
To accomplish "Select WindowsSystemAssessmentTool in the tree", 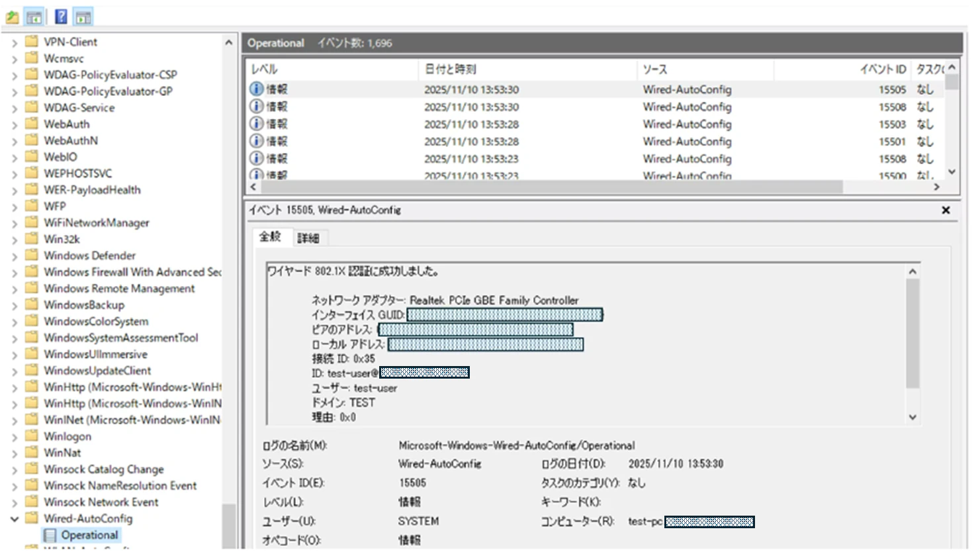I will [x=120, y=338].
